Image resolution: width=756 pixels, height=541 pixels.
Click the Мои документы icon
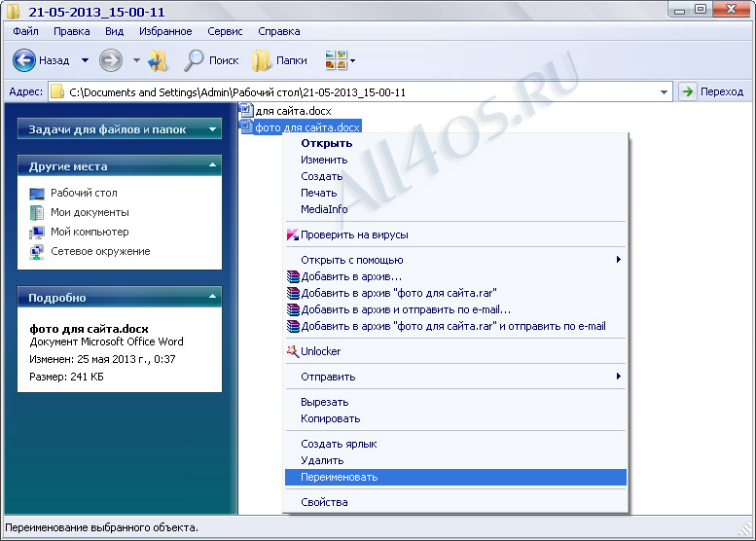click(37, 213)
